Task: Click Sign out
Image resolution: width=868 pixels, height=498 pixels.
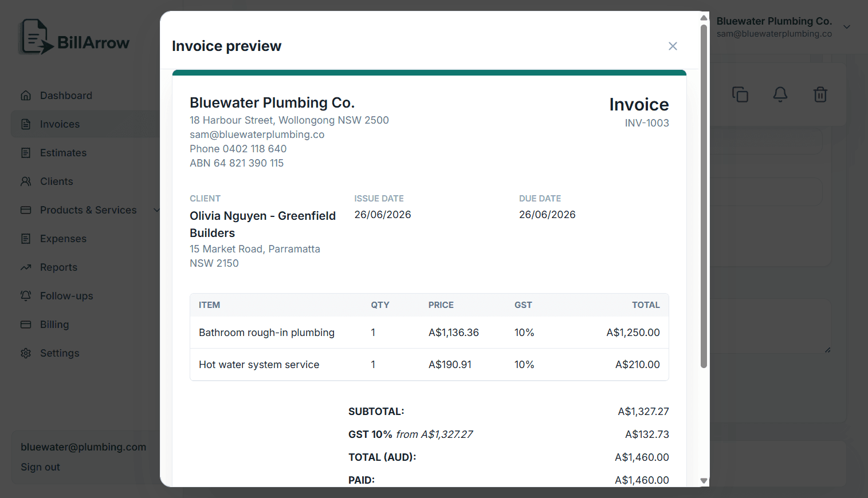Action: pyautogui.click(x=40, y=467)
